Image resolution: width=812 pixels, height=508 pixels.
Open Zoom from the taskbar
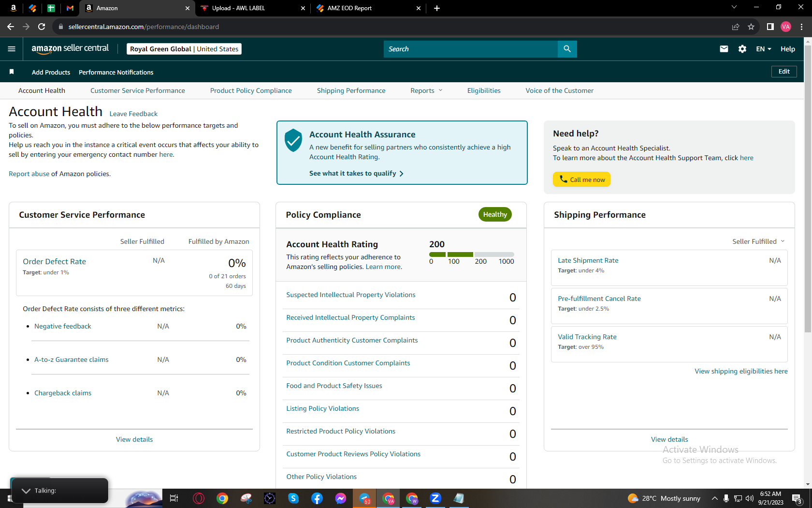(x=435, y=498)
